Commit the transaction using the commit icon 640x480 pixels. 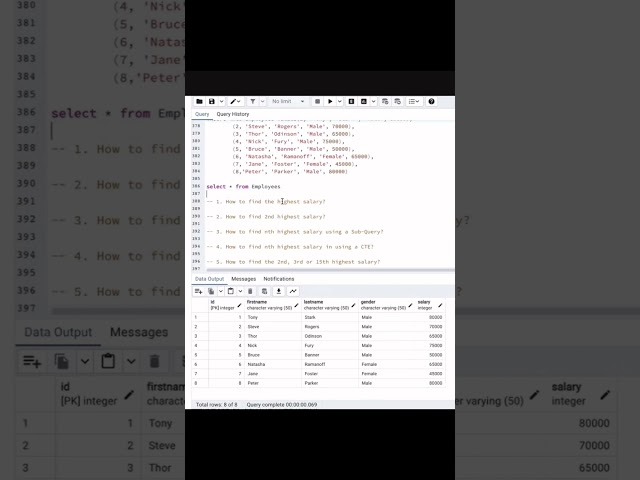(385, 102)
